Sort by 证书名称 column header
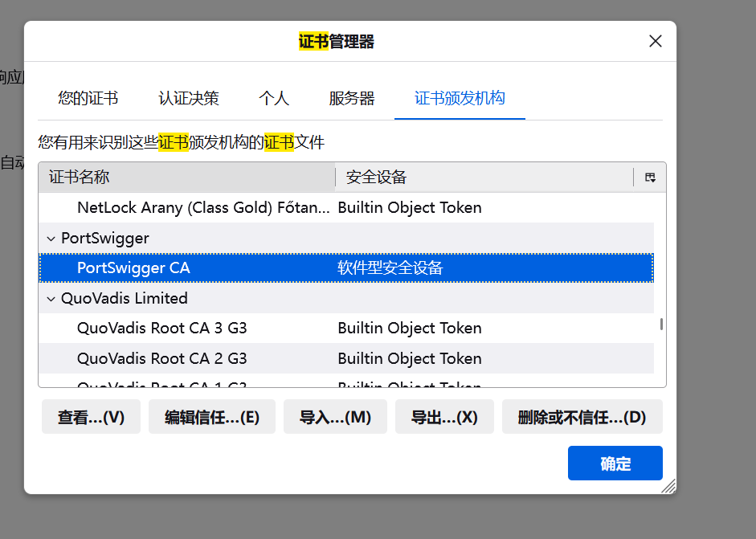The height and width of the screenshot is (539, 756). tap(187, 177)
